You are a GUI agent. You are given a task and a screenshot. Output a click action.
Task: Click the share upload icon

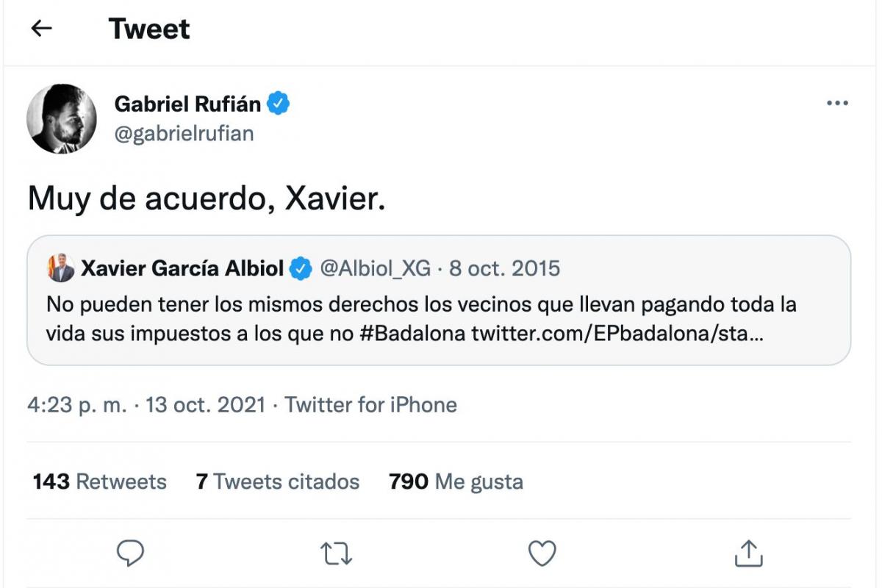click(748, 553)
